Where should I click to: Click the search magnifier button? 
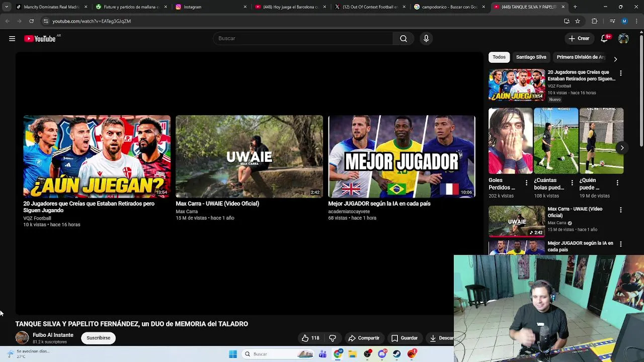(404, 39)
